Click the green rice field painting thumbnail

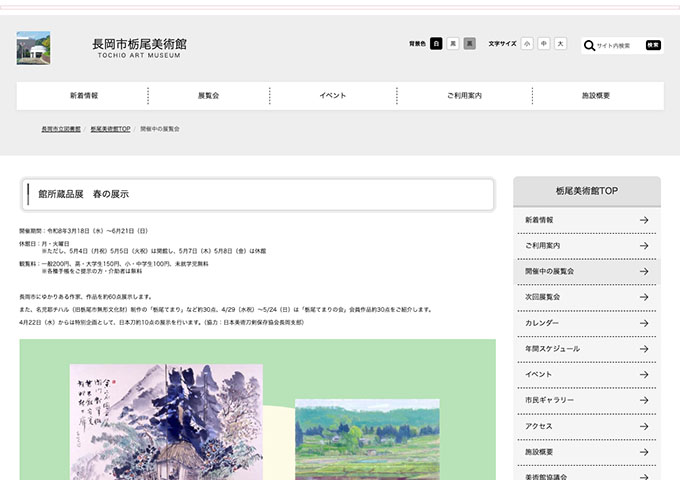367,439
